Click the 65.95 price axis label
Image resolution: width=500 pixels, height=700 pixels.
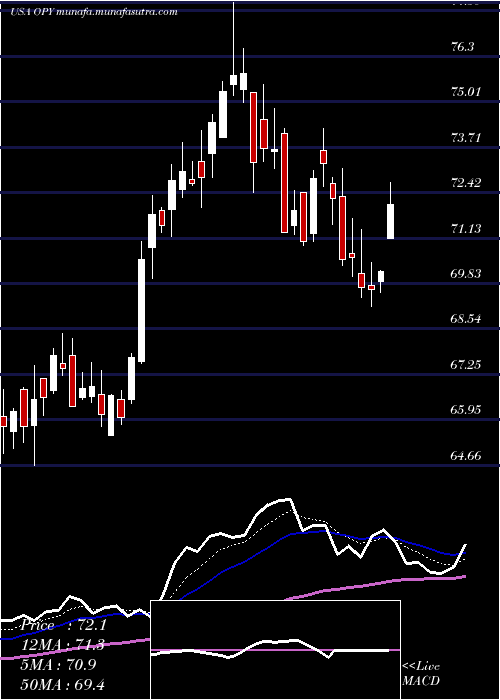tap(466, 410)
